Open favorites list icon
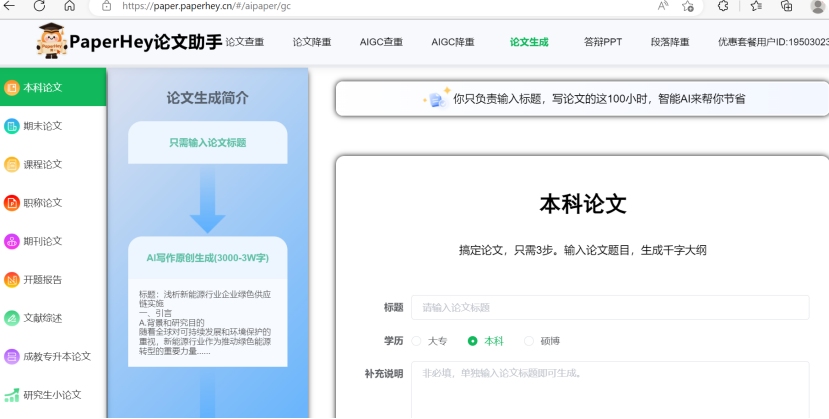Viewport: 829px width, 419px height. (756, 6)
